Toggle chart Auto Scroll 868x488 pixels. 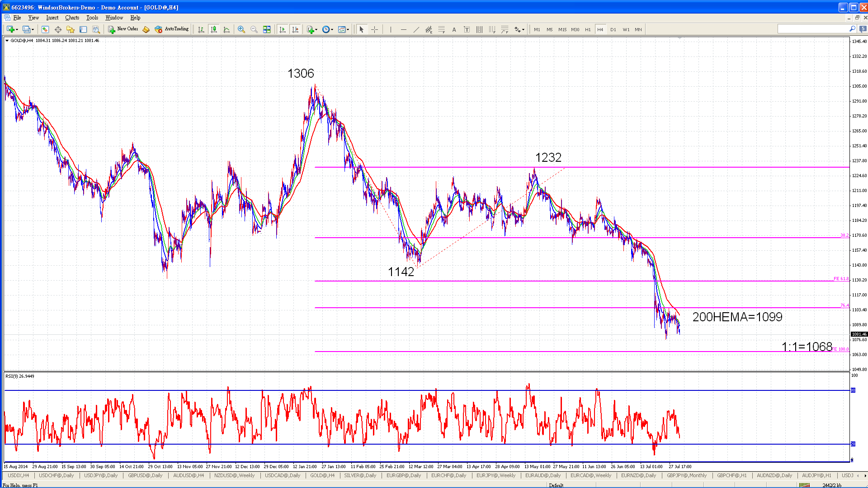pyautogui.click(x=283, y=29)
